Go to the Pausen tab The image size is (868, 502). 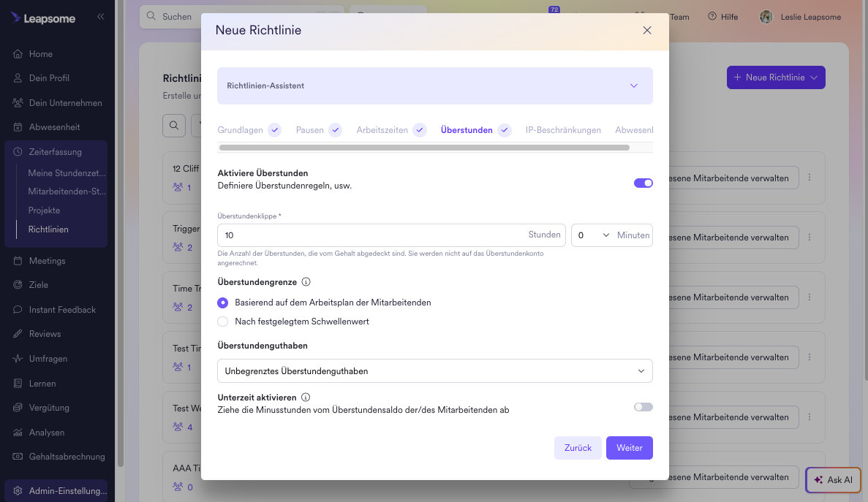pyautogui.click(x=309, y=130)
